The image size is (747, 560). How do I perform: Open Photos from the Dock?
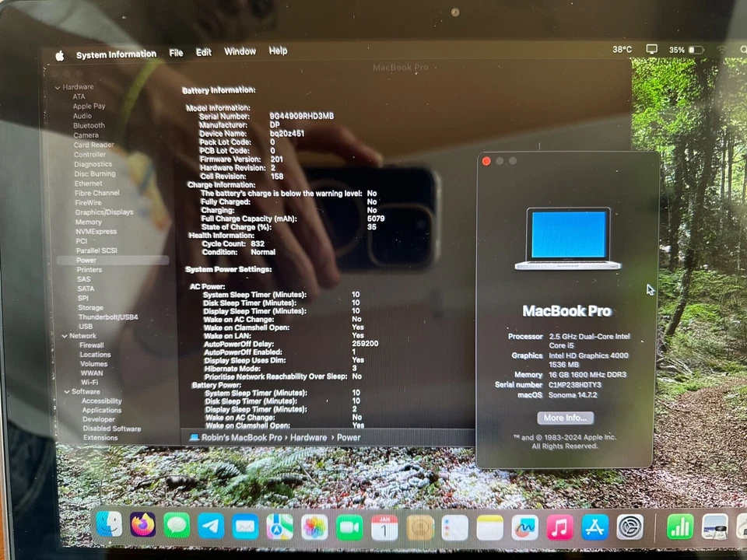pyautogui.click(x=314, y=527)
